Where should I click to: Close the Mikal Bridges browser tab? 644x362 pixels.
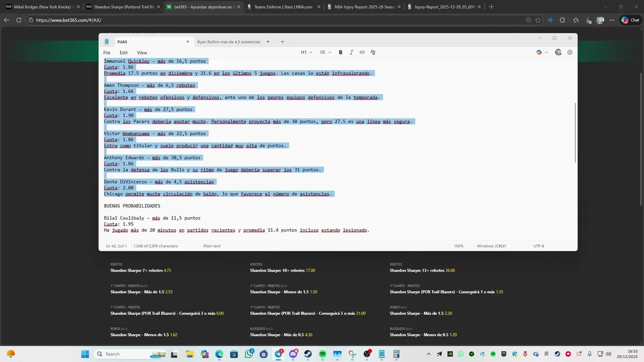78,7
